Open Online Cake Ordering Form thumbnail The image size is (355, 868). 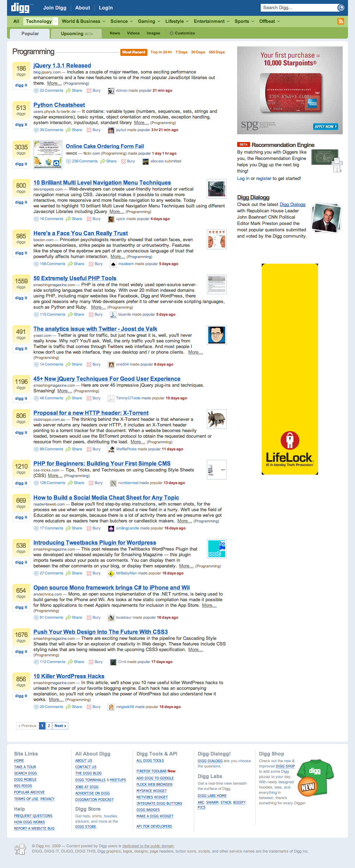click(x=48, y=155)
